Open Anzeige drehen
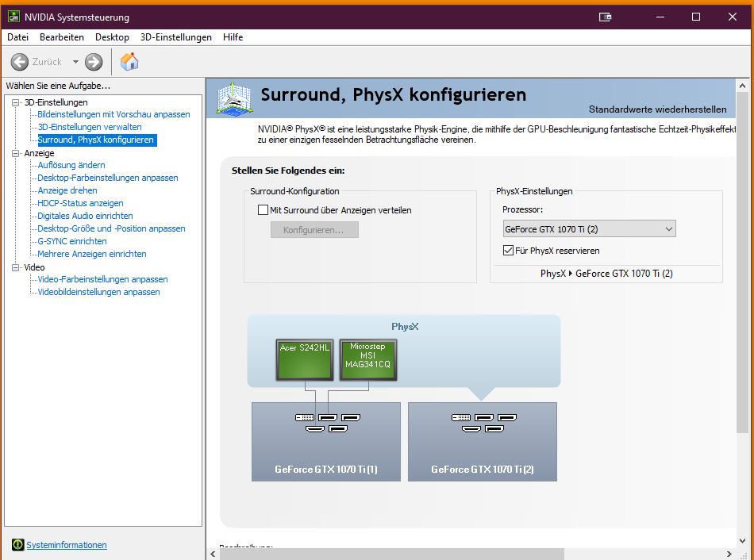 67,190
